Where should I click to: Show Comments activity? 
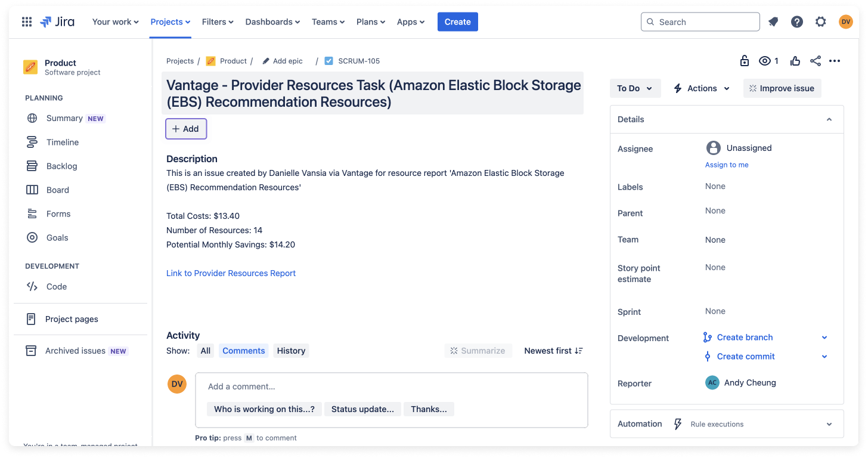[244, 351]
